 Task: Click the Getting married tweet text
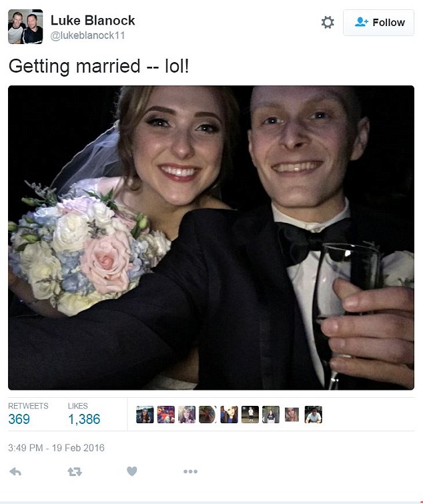click(99, 66)
